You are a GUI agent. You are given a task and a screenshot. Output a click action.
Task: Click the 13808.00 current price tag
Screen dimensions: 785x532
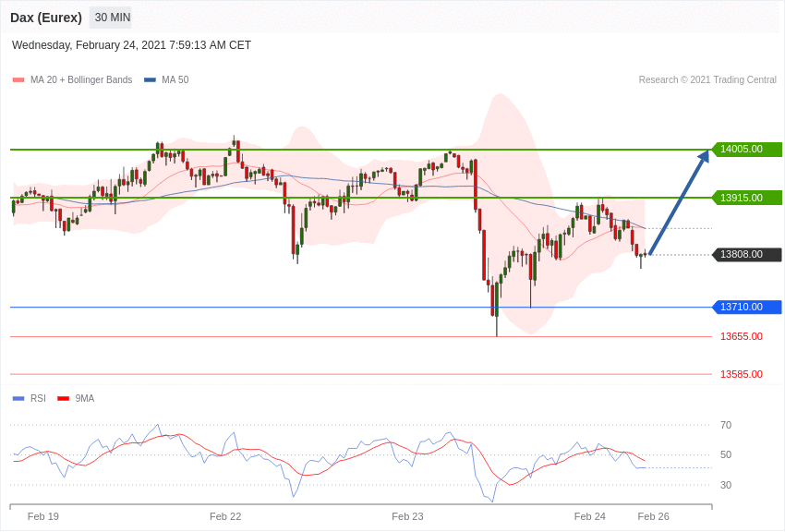pyautogui.click(x=746, y=255)
